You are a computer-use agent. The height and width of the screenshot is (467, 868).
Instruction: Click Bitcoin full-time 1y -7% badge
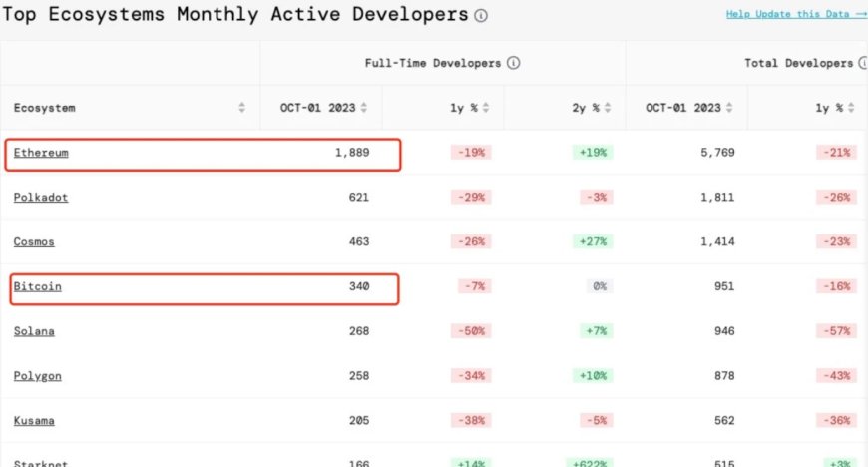point(475,286)
